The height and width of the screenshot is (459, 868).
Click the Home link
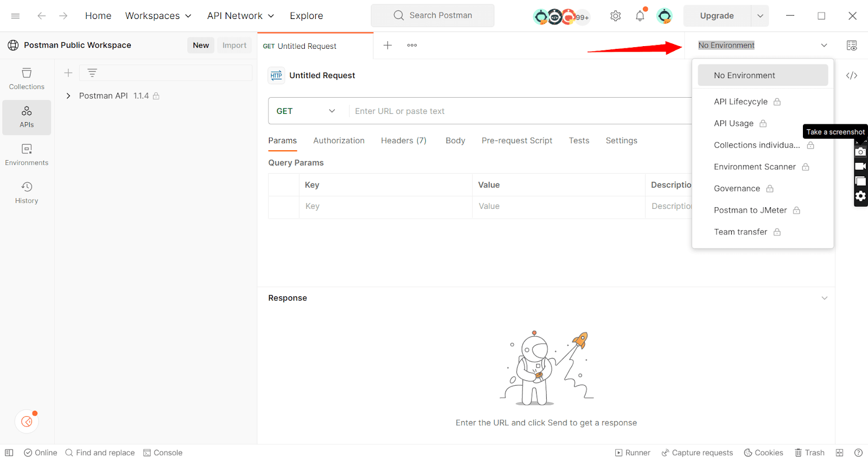[98, 16]
